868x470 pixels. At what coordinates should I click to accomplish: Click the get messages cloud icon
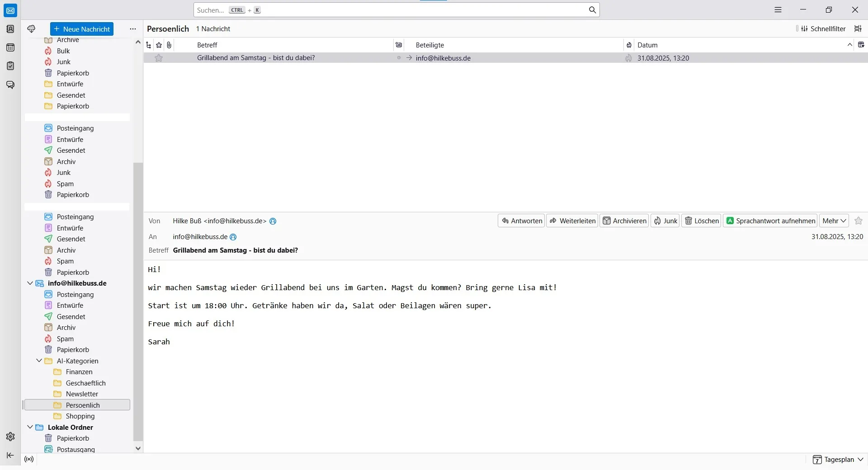[x=31, y=29]
